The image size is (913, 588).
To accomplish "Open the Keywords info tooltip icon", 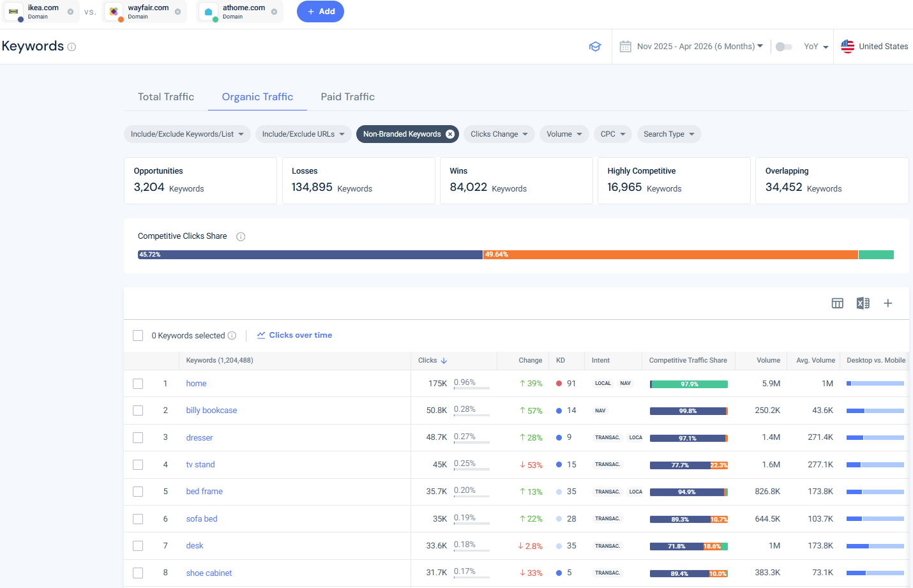I will [x=72, y=47].
